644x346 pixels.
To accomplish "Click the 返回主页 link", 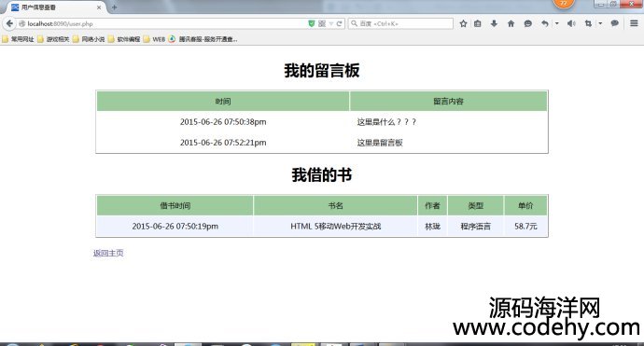I will tap(108, 253).
